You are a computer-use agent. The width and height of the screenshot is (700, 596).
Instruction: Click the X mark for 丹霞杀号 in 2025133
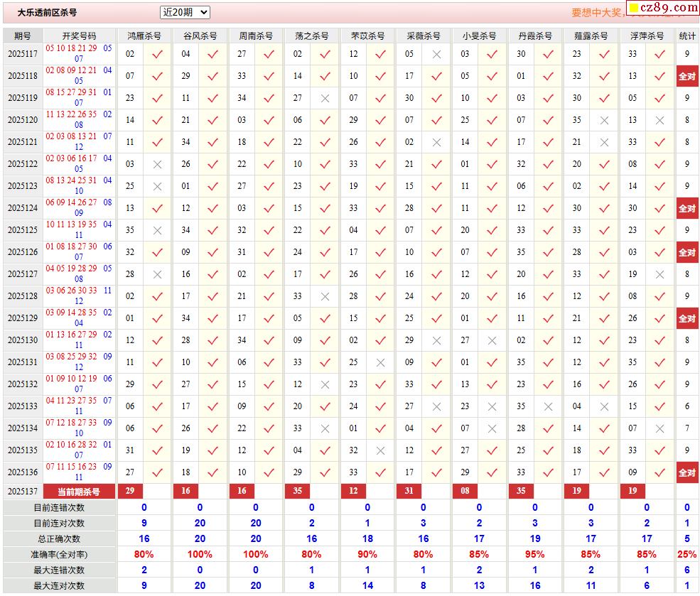pyautogui.click(x=548, y=406)
